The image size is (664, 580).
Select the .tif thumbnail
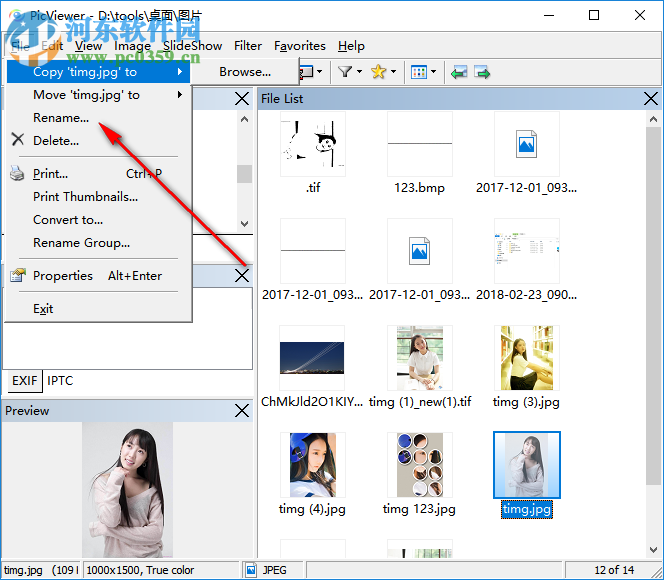point(313,144)
